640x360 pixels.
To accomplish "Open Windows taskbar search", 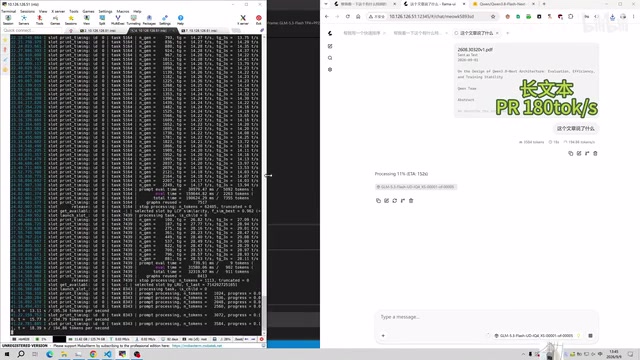I will coord(21,354).
